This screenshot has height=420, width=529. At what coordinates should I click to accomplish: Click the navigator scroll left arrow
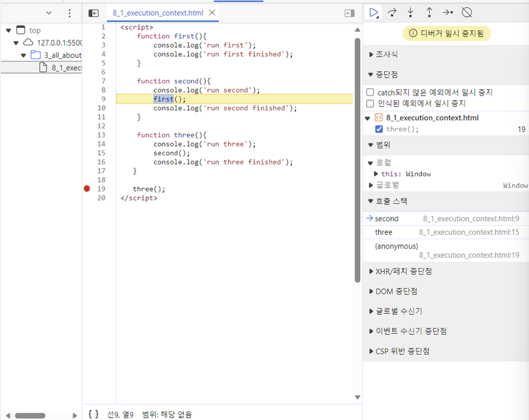point(8,415)
